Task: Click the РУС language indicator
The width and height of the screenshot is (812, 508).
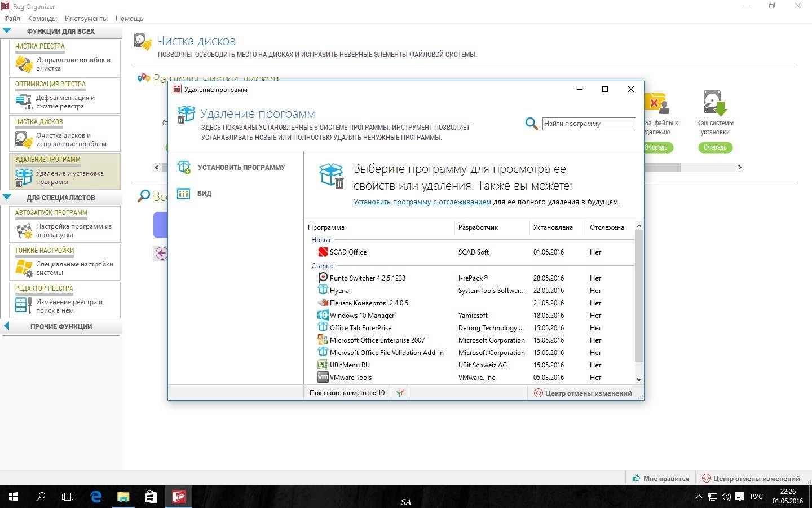Action: coord(757,497)
